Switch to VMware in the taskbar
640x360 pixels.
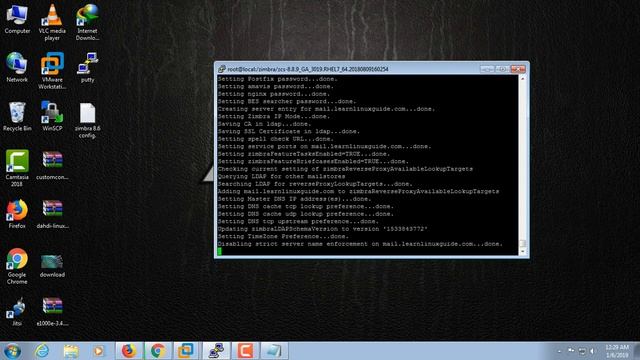point(186,351)
